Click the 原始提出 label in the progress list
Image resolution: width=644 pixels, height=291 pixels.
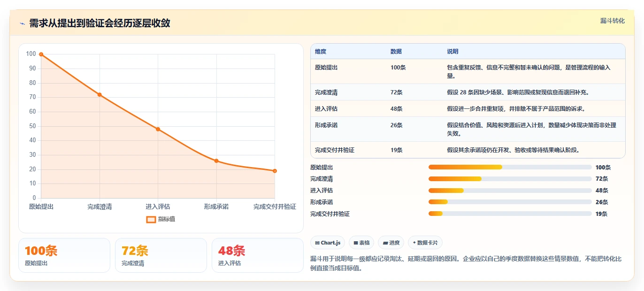[x=322, y=167]
